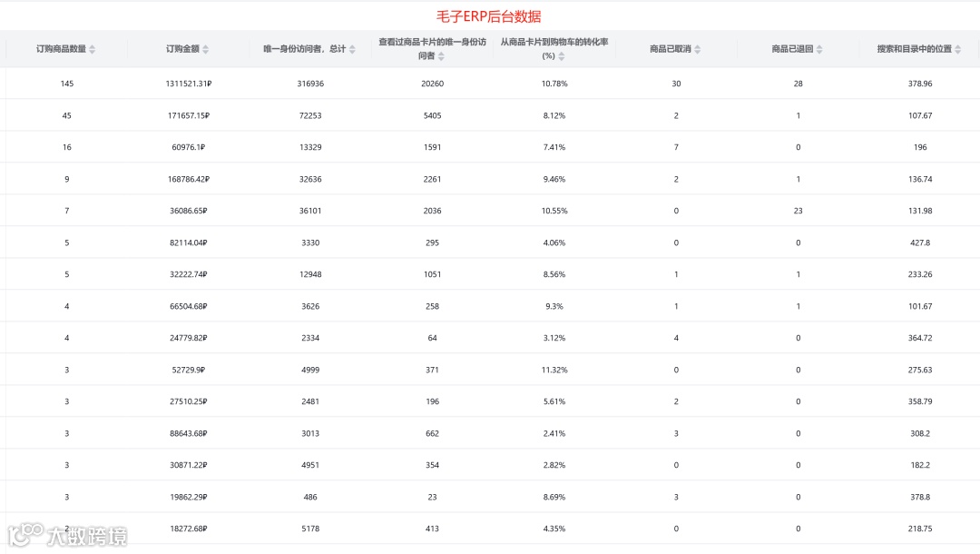This screenshot has height=554, width=980.
Task: Click the position cell showing 427.8
Action: click(920, 242)
